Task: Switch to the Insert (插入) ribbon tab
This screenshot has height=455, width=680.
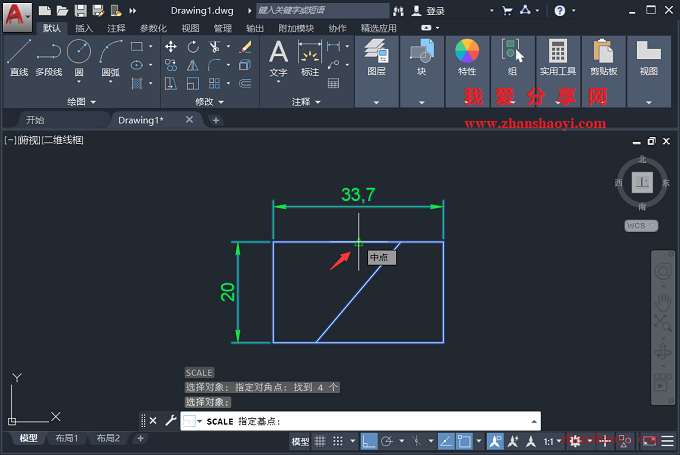Action: (84, 28)
